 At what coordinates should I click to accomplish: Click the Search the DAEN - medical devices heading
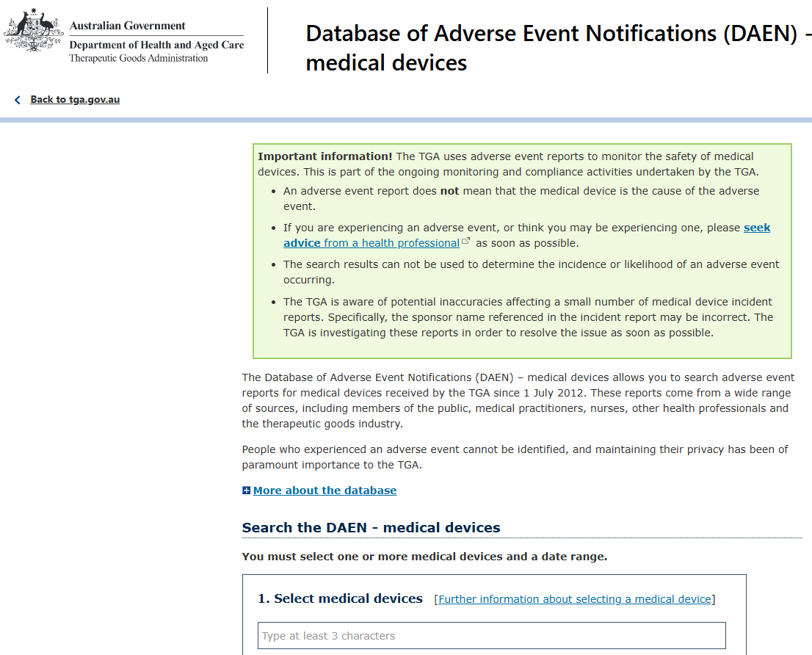(x=371, y=528)
